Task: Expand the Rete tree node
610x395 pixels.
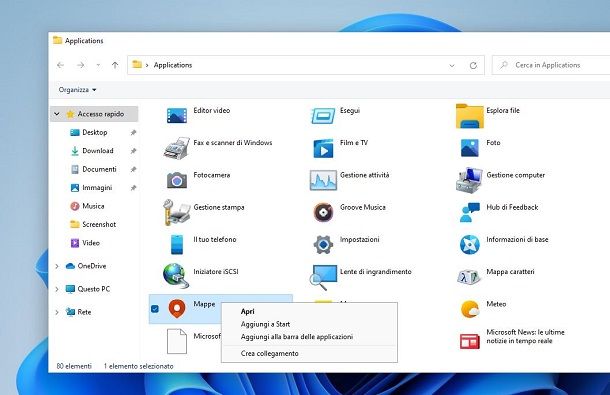Action: 57,312
